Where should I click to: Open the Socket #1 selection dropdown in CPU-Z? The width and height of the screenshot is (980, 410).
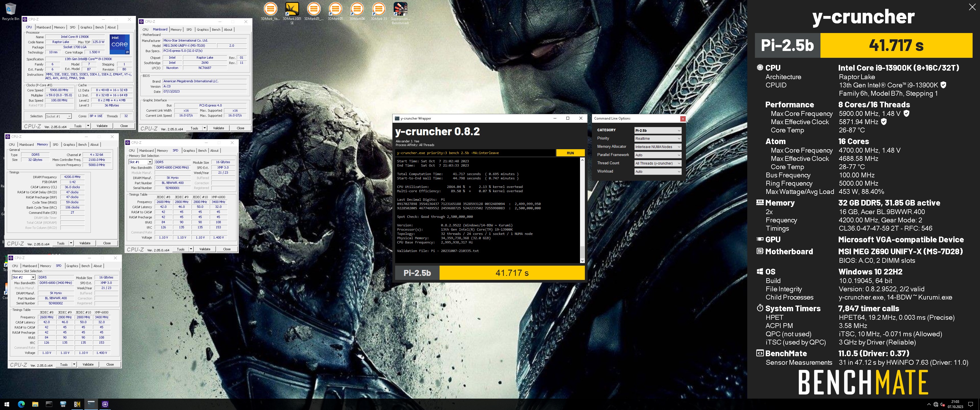coord(58,116)
